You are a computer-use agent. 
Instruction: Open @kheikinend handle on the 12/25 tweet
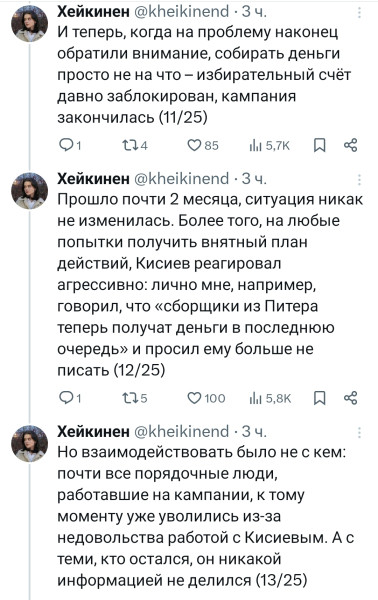point(182,179)
